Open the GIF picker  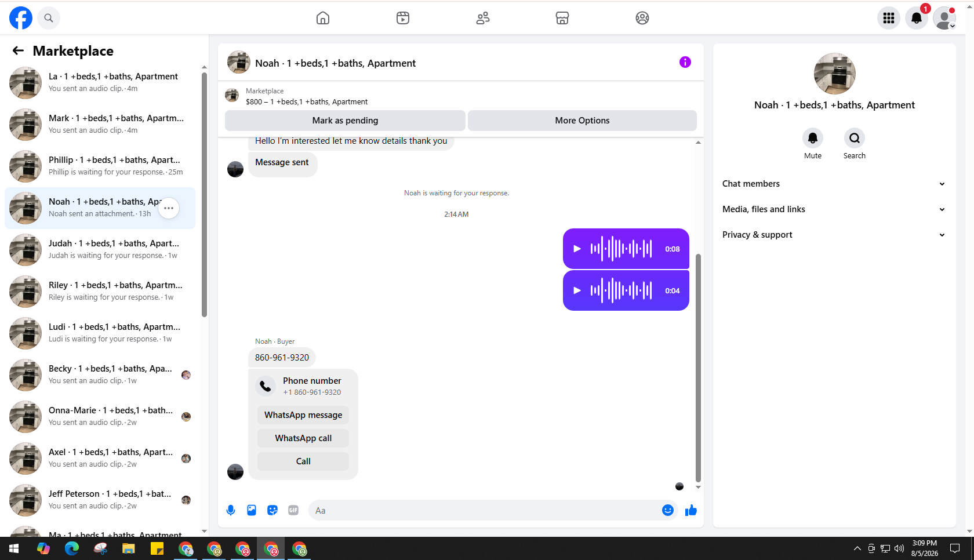(x=293, y=510)
